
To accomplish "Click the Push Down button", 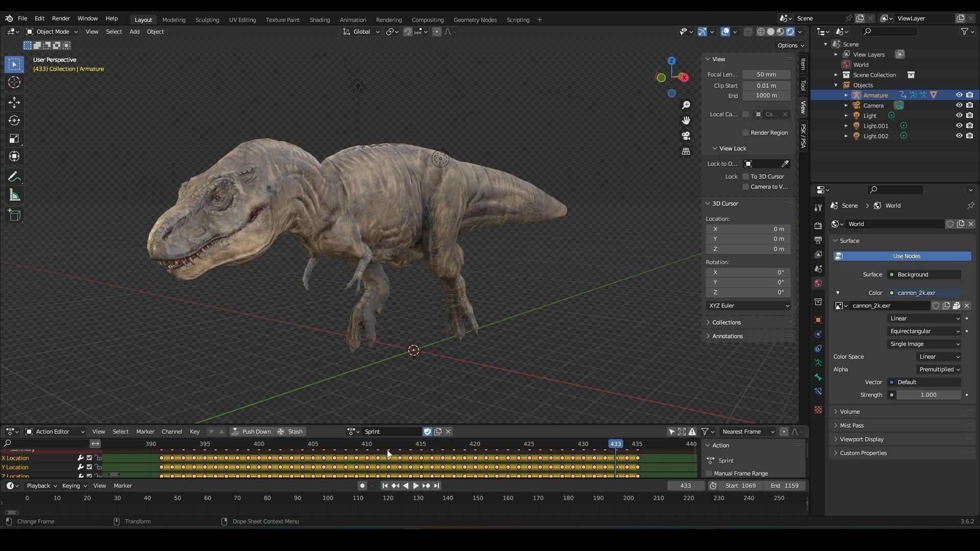I will coord(251,432).
